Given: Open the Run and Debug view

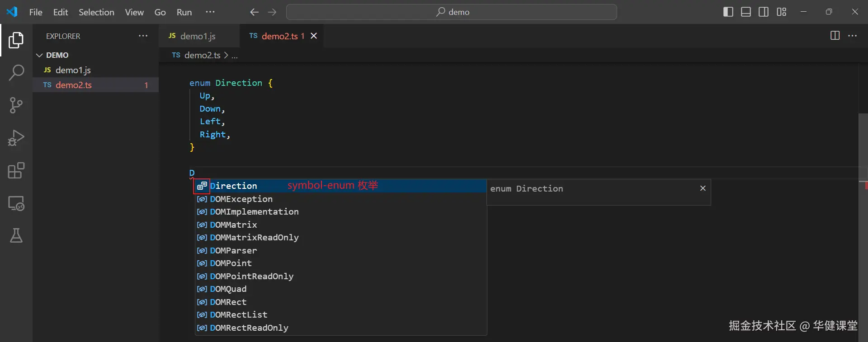Looking at the screenshot, I should click(x=16, y=138).
